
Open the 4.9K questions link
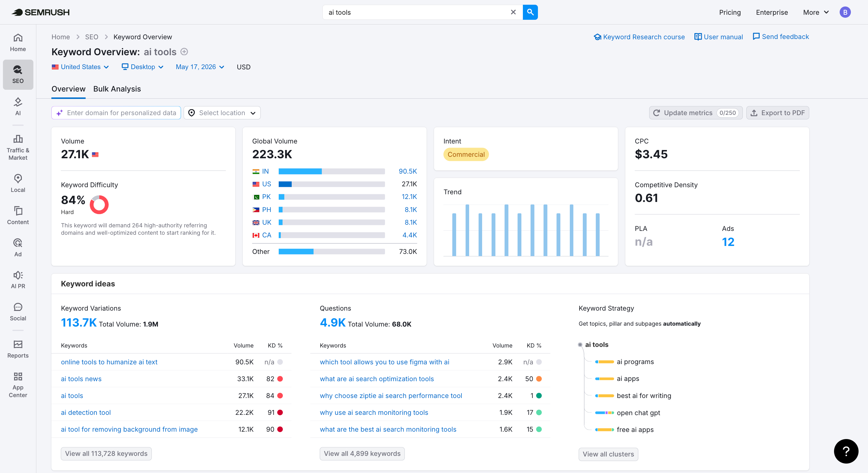332,323
